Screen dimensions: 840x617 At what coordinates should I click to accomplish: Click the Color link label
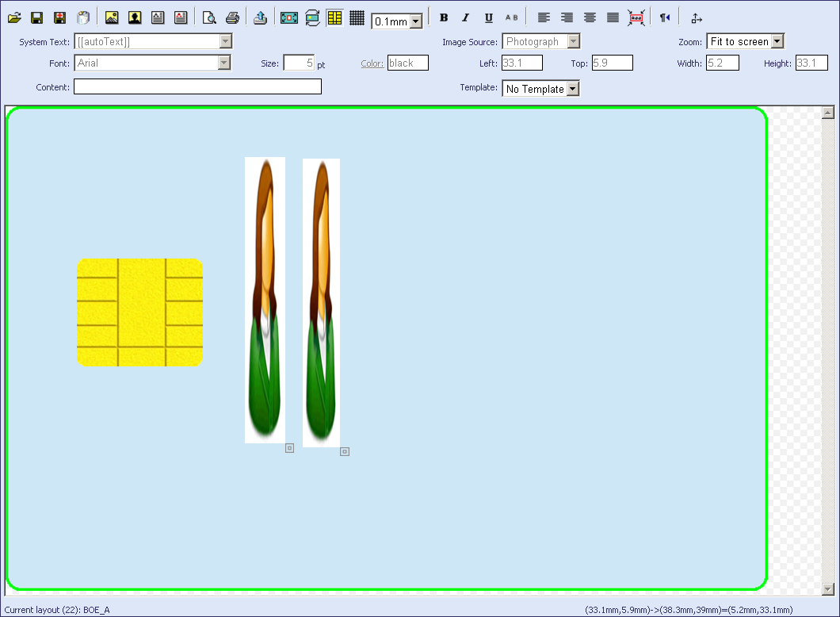tap(372, 63)
